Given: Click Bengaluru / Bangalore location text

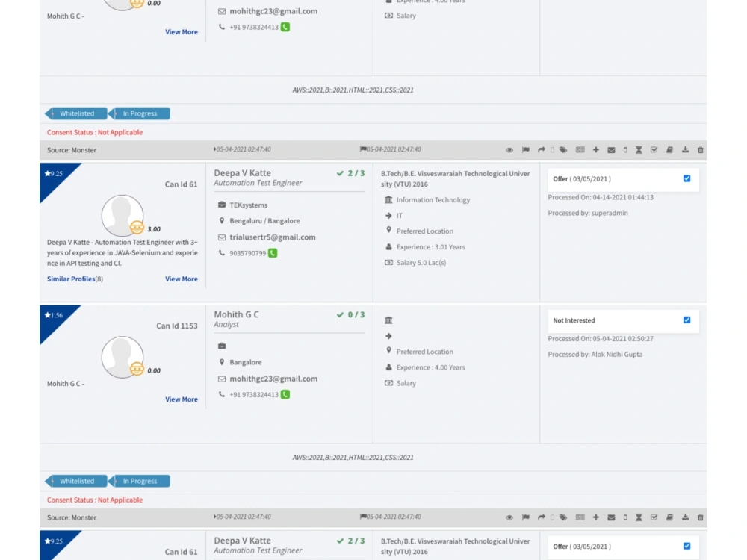Looking at the screenshot, I should pos(264,221).
